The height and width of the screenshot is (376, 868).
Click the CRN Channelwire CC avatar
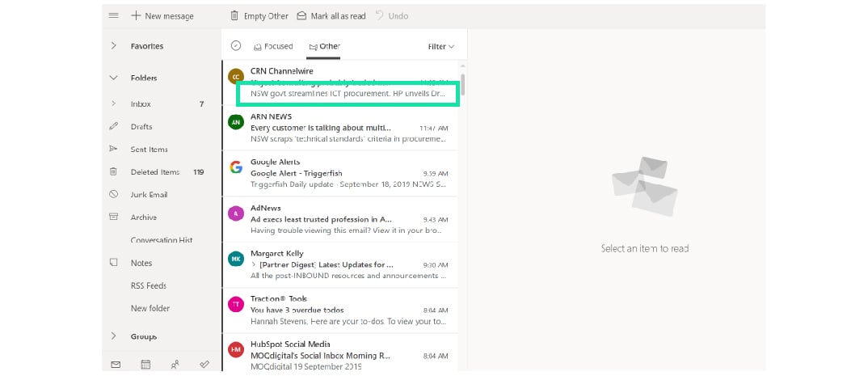[x=236, y=77]
